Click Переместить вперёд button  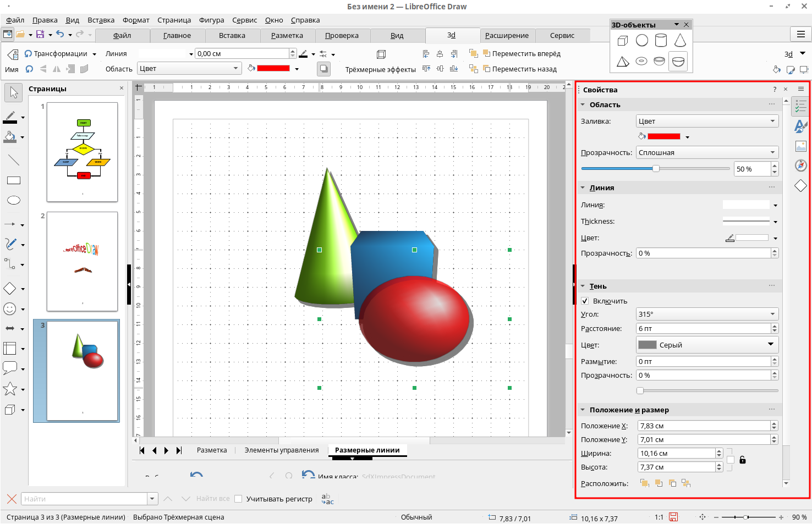tap(522, 53)
